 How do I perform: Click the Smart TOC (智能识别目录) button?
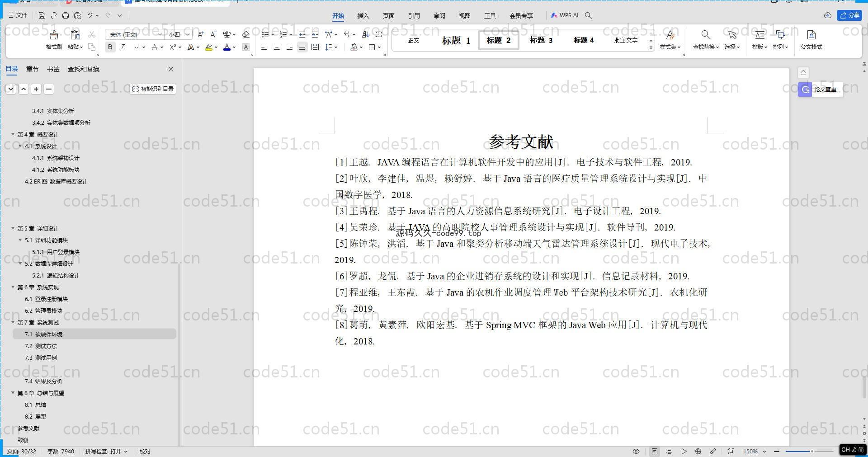pos(153,89)
